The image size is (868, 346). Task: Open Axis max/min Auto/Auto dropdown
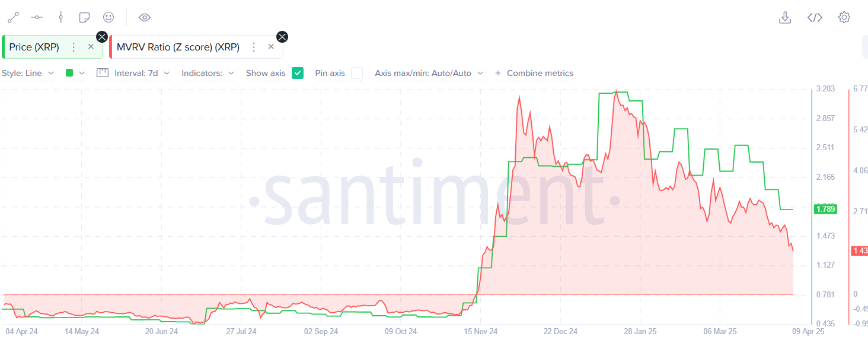pos(429,73)
